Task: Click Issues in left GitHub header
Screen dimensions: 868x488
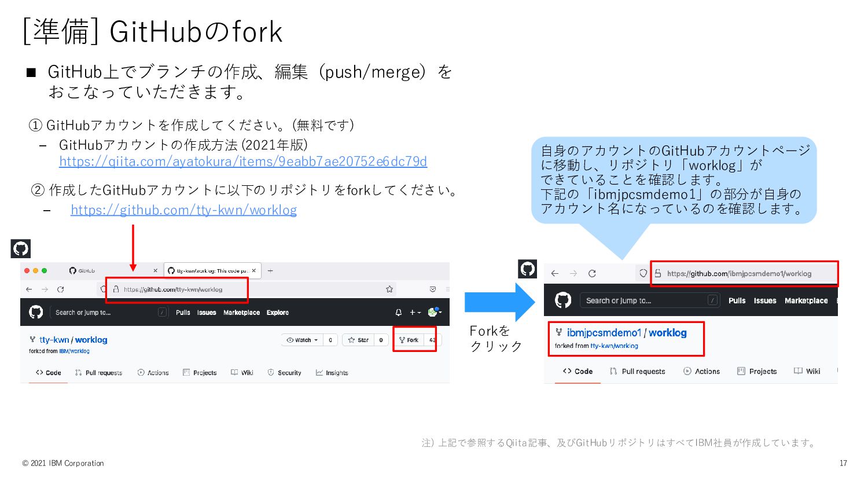Action: click(x=207, y=312)
